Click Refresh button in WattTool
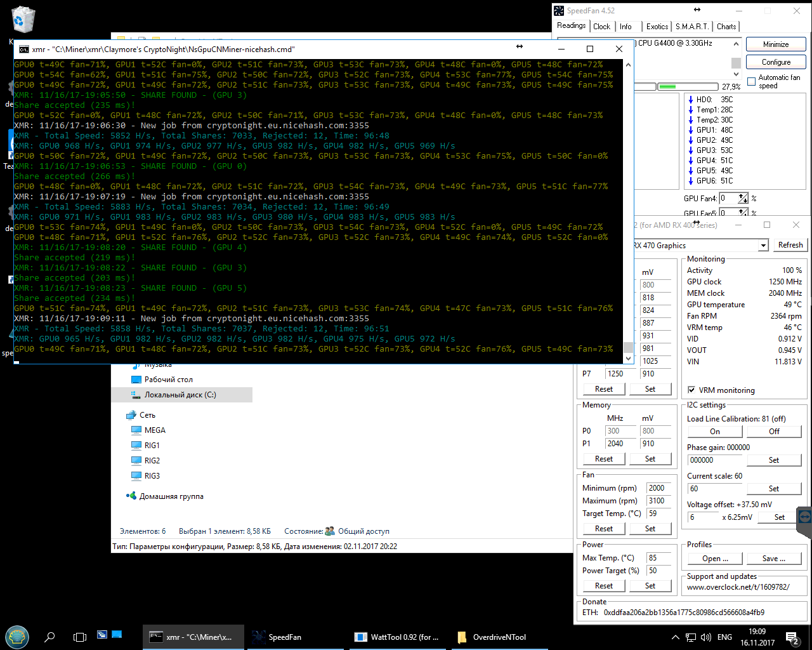This screenshot has height=650, width=812. [x=790, y=245]
